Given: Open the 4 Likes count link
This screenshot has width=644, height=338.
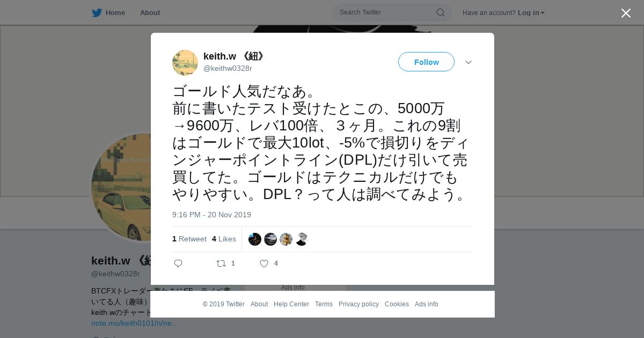Looking at the screenshot, I should click(x=224, y=239).
